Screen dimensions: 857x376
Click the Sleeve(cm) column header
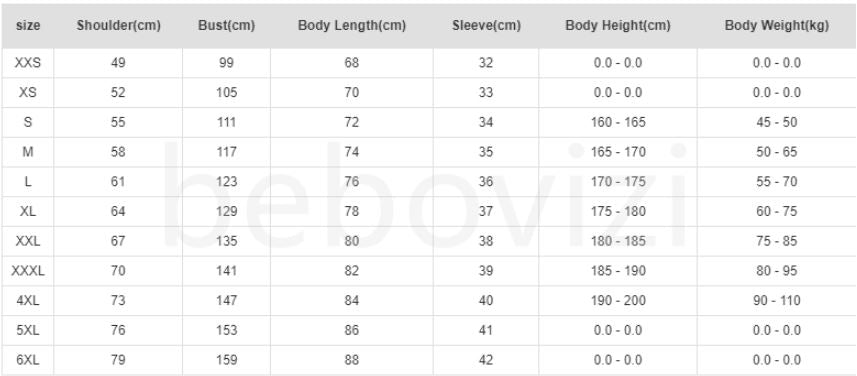tap(486, 26)
